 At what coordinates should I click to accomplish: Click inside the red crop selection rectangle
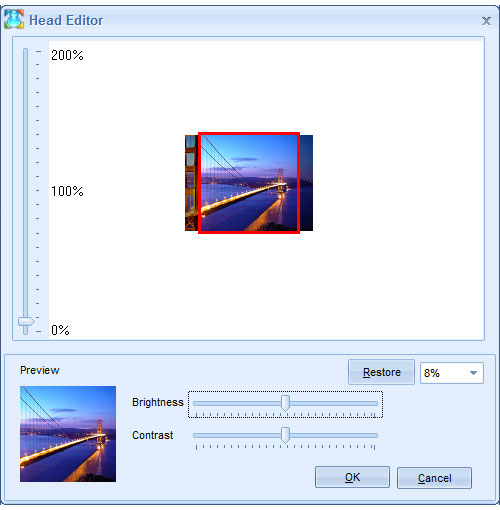pyautogui.click(x=249, y=183)
